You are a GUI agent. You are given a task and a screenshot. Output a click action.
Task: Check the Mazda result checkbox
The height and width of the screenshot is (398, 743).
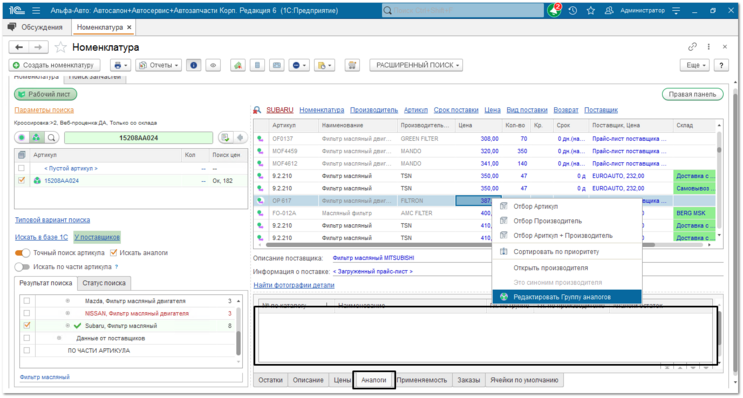click(27, 301)
